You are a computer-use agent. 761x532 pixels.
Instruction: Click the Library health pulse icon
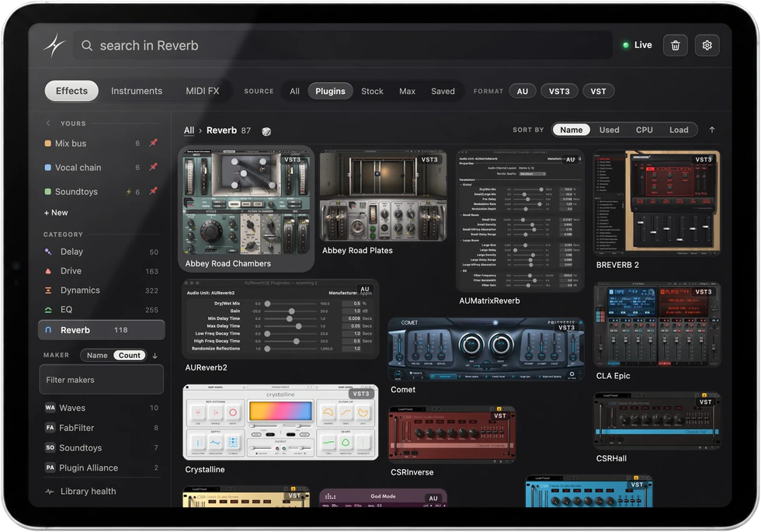coord(50,491)
